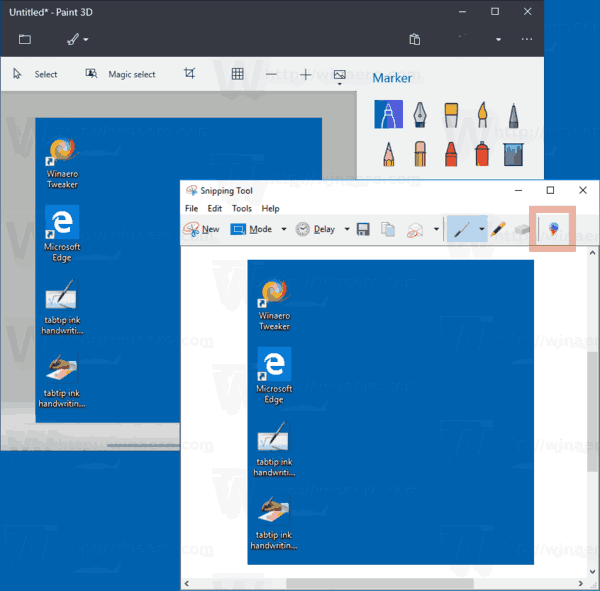Click Microsoft Edge icon in the snip
Screen dimensions: 600x591
(x=274, y=376)
